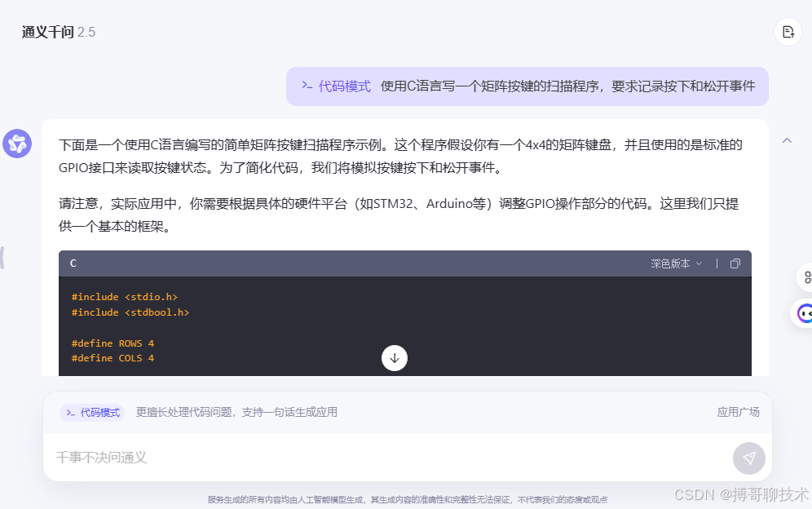Click the 通义千问 2.5 title
This screenshot has height=509, width=812.
(x=59, y=32)
